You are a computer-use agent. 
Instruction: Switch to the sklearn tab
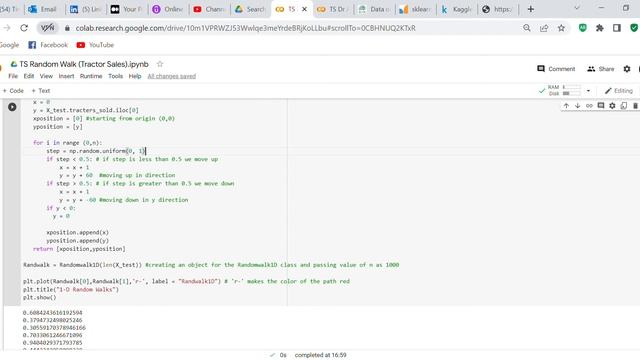415,9
